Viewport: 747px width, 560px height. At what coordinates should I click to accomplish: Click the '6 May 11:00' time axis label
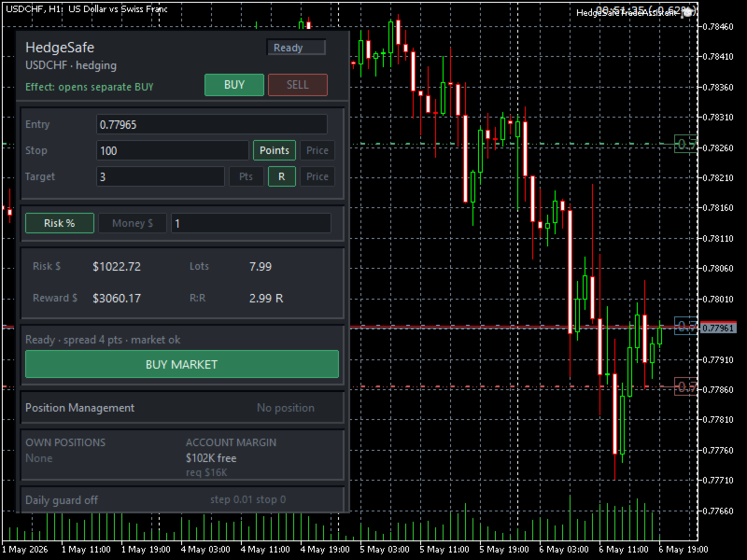[x=624, y=549]
